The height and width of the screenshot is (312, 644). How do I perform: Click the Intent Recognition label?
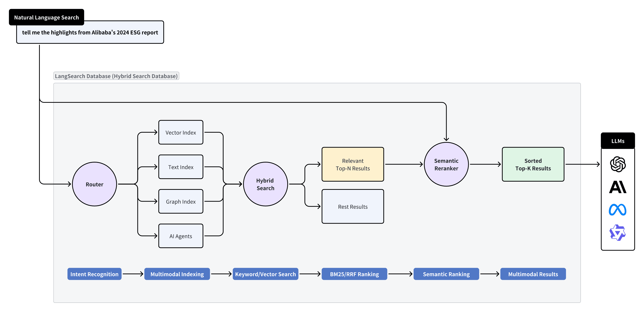[94, 274]
